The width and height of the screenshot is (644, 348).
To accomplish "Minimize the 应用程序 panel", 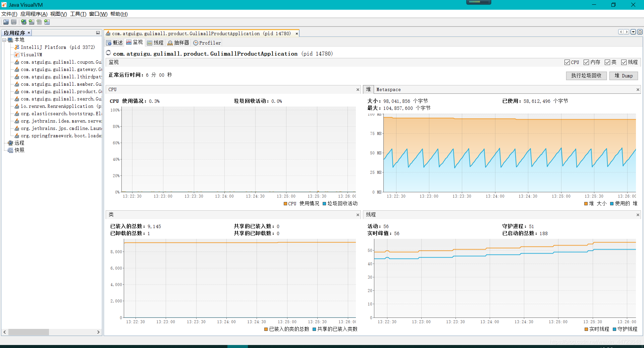I will coord(98,33).
